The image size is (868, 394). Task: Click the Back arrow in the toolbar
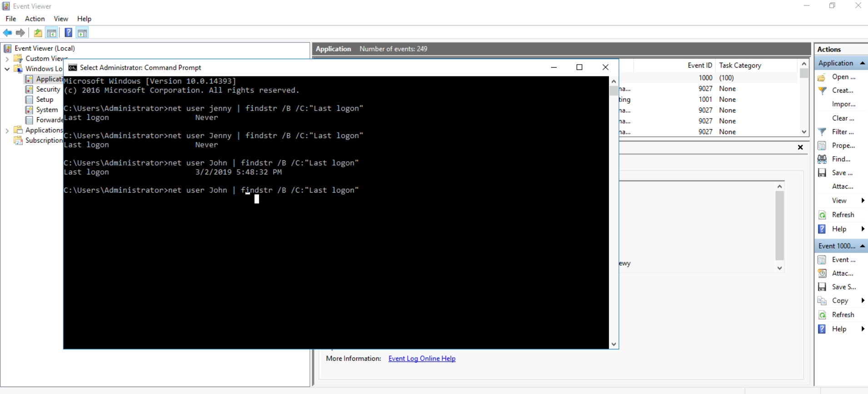click(8, 33)
